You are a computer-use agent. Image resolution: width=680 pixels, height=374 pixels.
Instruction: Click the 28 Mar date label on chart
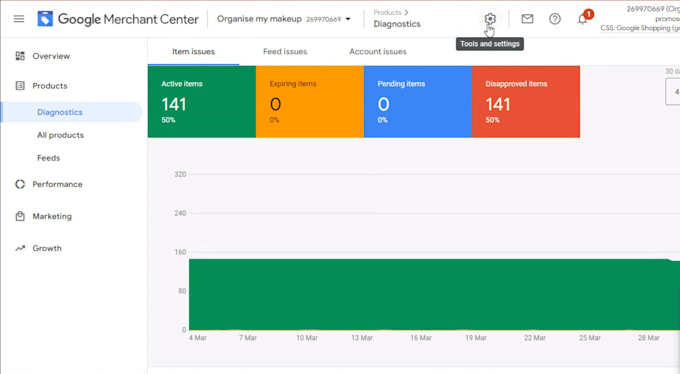pyautogui.click(x=648, y=338)
